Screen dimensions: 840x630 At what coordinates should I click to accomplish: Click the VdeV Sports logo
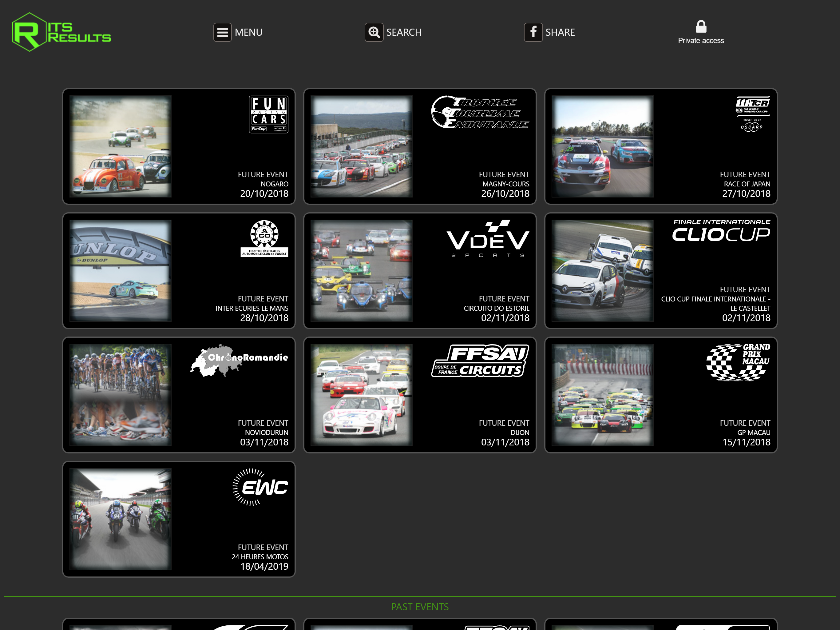click(x=488, y=239)
